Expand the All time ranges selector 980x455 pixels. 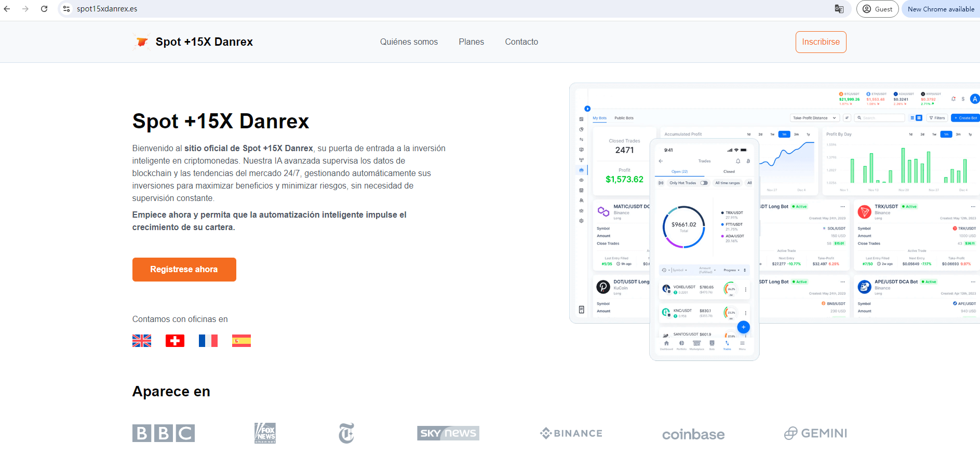click(x=727, y=183)
